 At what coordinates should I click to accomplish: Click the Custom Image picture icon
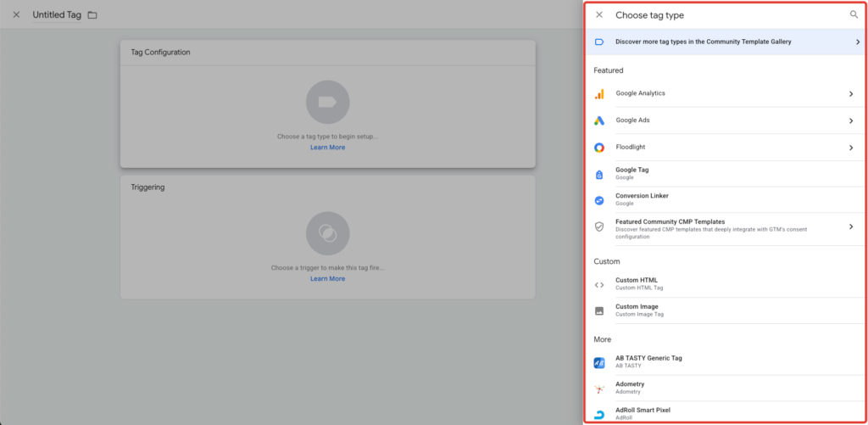(599, 310)
